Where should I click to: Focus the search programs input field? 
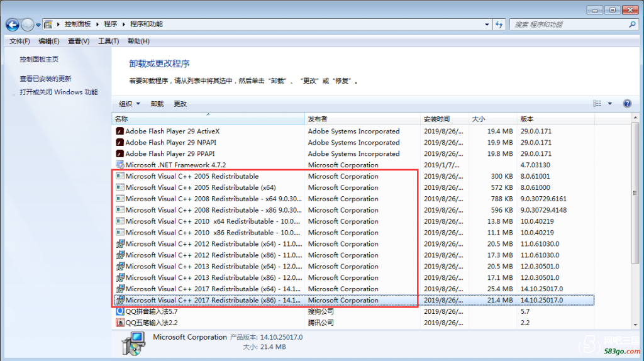point(569,25)
